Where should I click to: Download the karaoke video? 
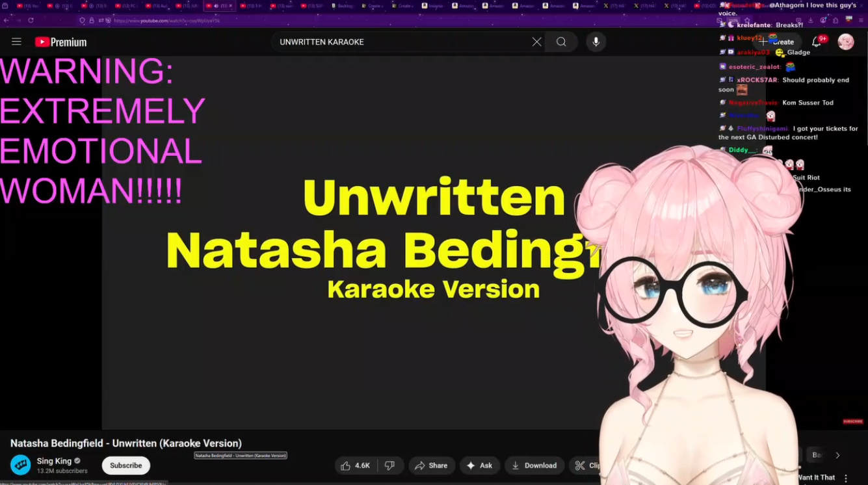coord(534,465)
